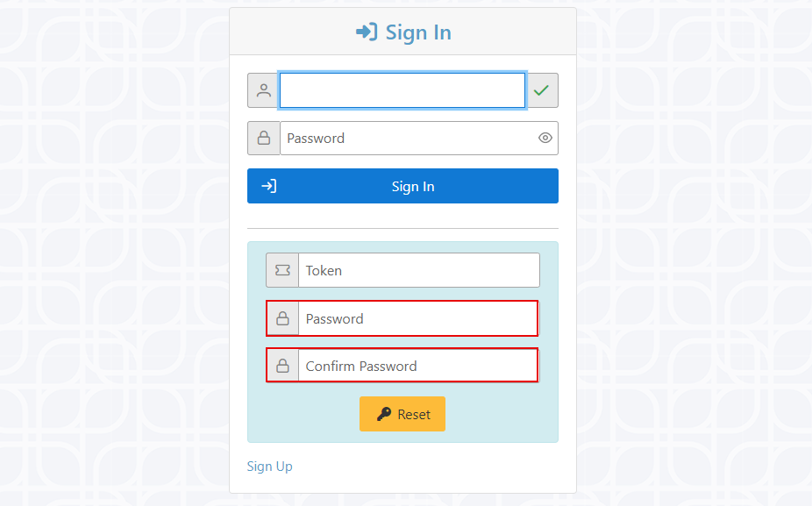Image resolution: width=812 pixels, height=506 pixels.
Task: Click the Sign In header title text
Action: coord(418,32)
